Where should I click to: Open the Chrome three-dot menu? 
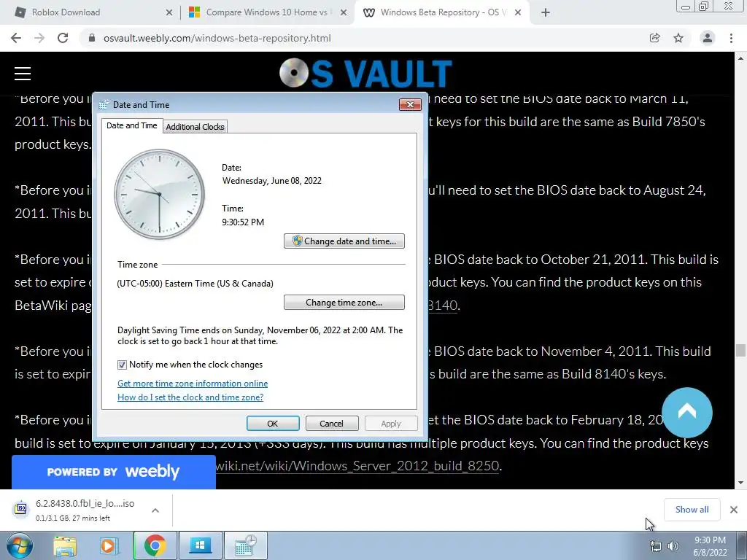tap(731, 38)
